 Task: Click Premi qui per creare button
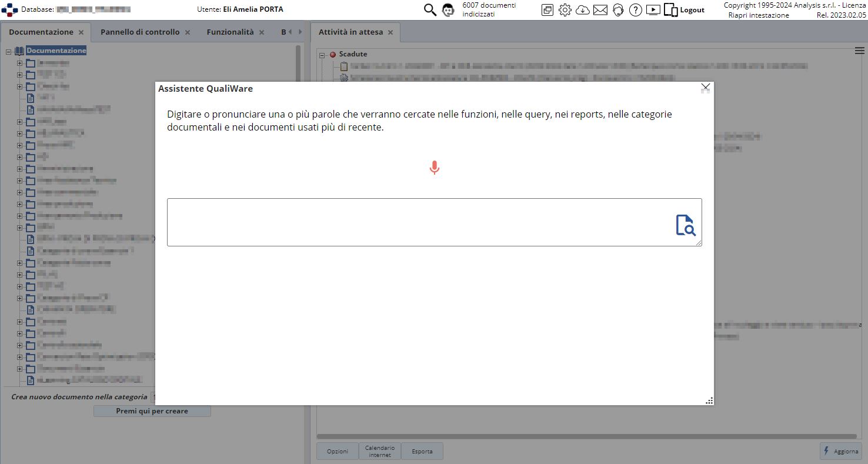click(152, 411)
